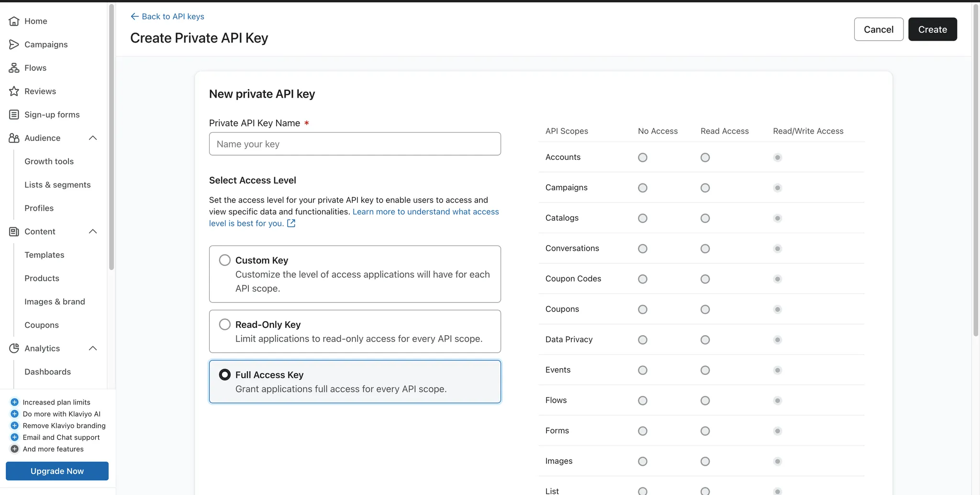Viewport: 980px width, 495px height.
Task: Open Lists & segments
Action: 57,185
